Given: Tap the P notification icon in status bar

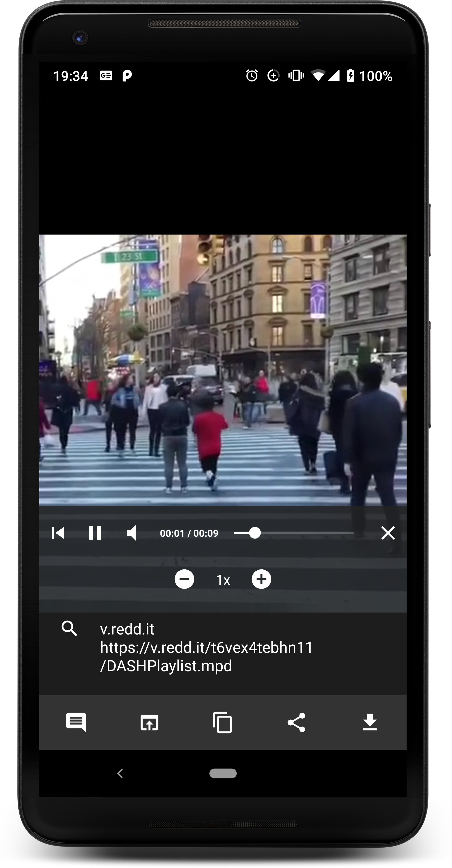Looking at the screenshot, I should tap(127, 76).
